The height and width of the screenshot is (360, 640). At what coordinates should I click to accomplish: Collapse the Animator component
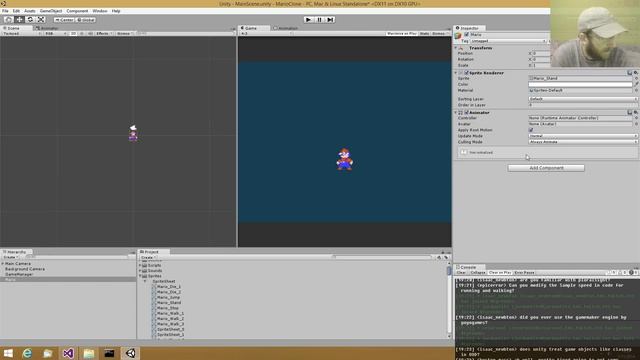click(456, 113)
